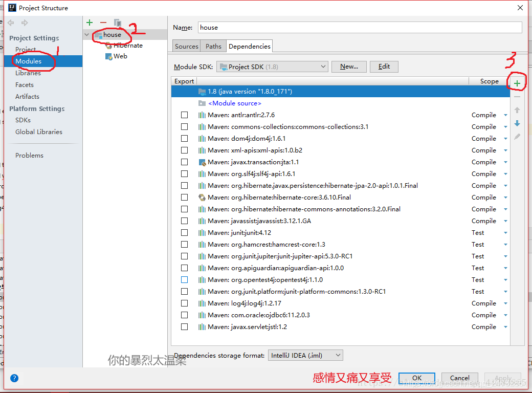Click the back navigation arrow
The image size is (532, 393).
click(11, 23)
